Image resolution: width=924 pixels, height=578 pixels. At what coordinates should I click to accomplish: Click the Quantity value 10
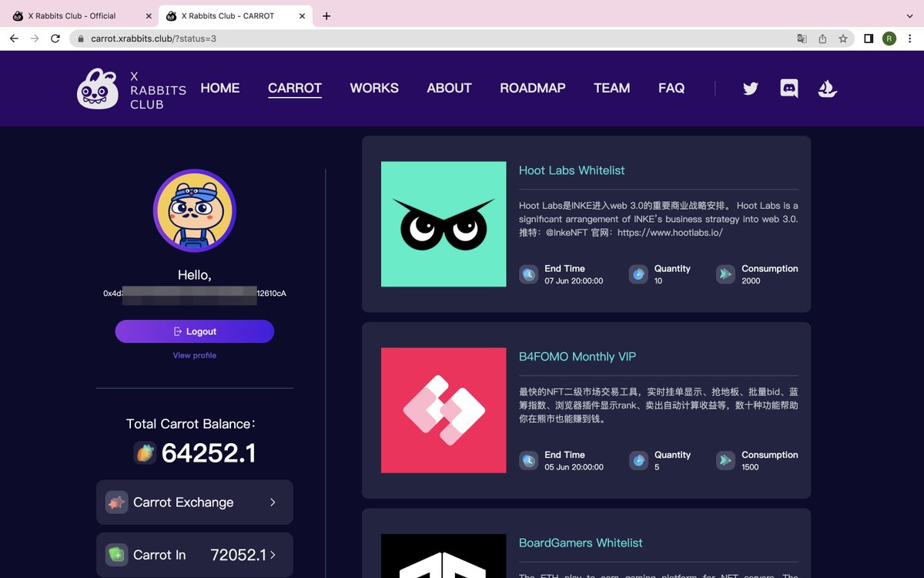[x=658, y=281]
